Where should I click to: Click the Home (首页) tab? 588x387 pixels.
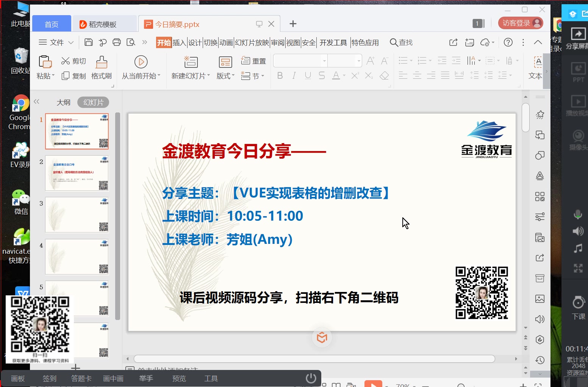[52, 24]
